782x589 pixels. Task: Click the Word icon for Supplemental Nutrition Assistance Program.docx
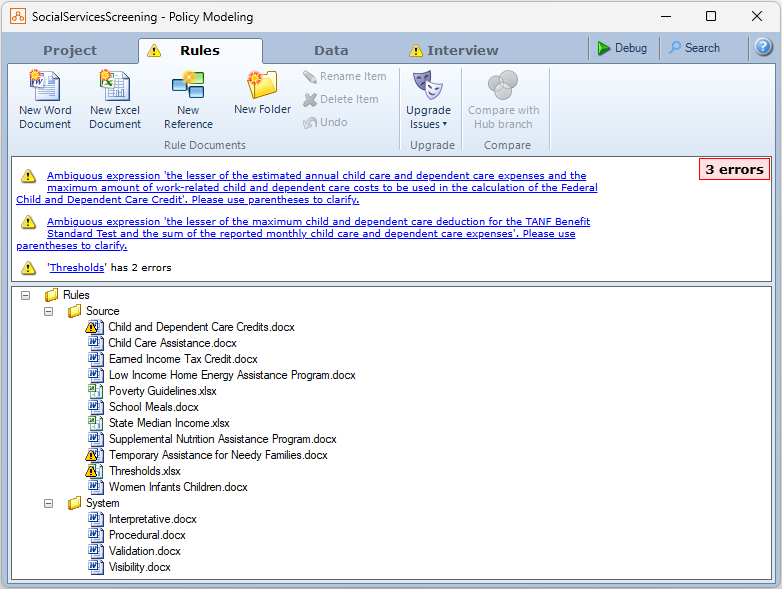pyautogui.click(x=96, y=439)
